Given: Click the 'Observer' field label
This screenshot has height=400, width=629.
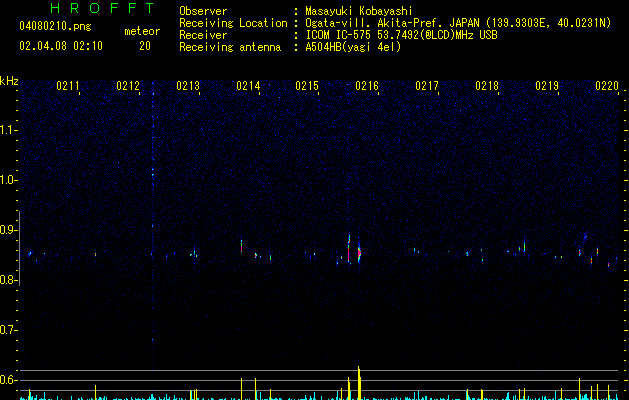Looking at the screenshot, I should coord(203,11).
